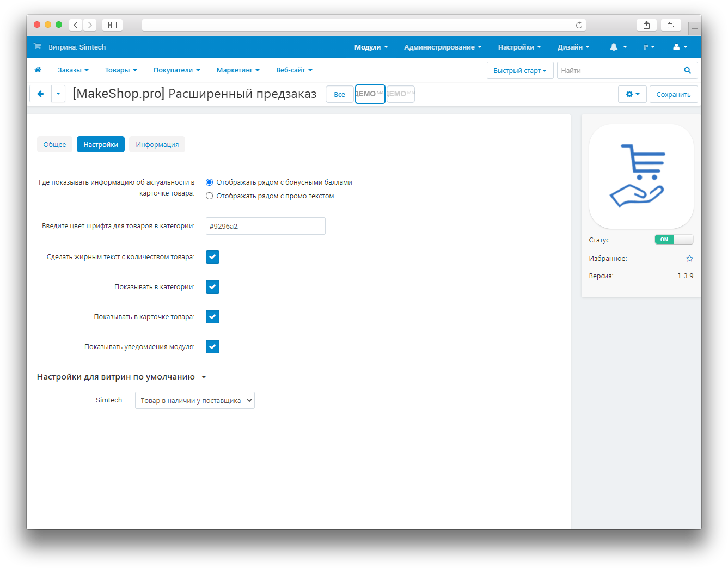The image size is (728, 568).
Task: Add module to favorites with star
Action: pos(689,259)
